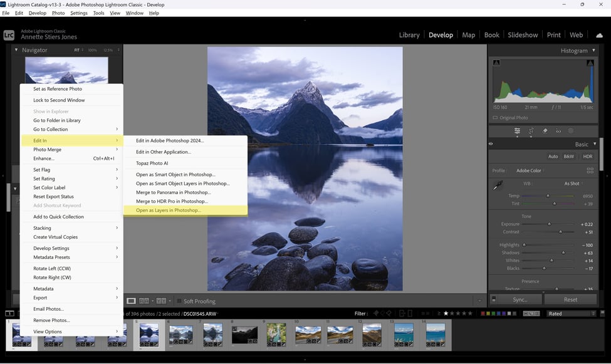This screenshot has width=611, height=364.
Task: Click the Reset button
Action: (x=570, y=299)
